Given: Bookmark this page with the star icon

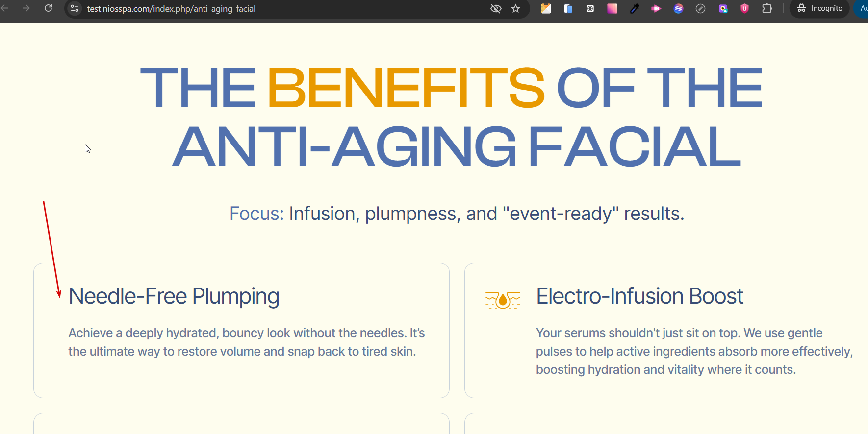Looking at the screenshot, I should (x=515, y=8).
